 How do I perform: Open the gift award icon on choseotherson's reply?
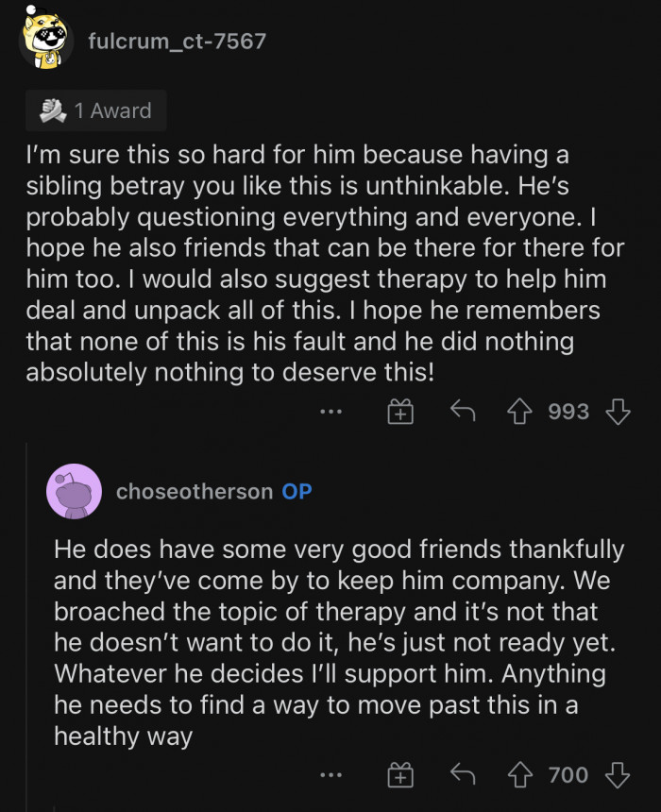click(x=400, y=774)
